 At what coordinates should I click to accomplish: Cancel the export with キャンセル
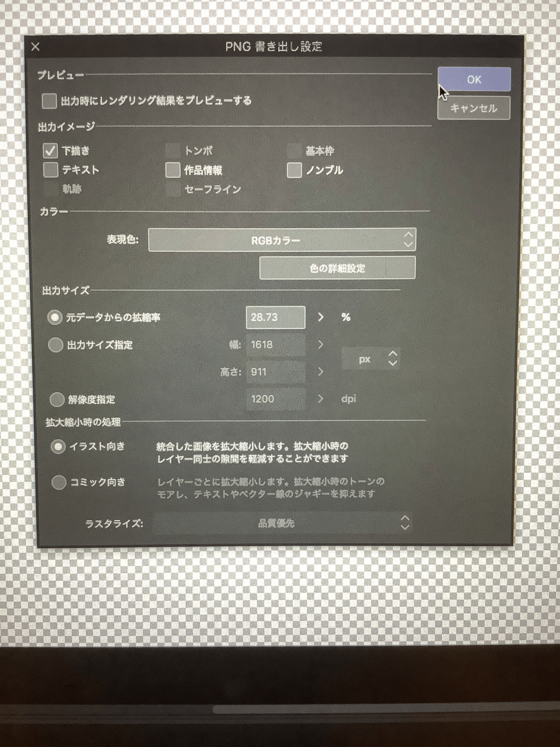pos(473,109)
